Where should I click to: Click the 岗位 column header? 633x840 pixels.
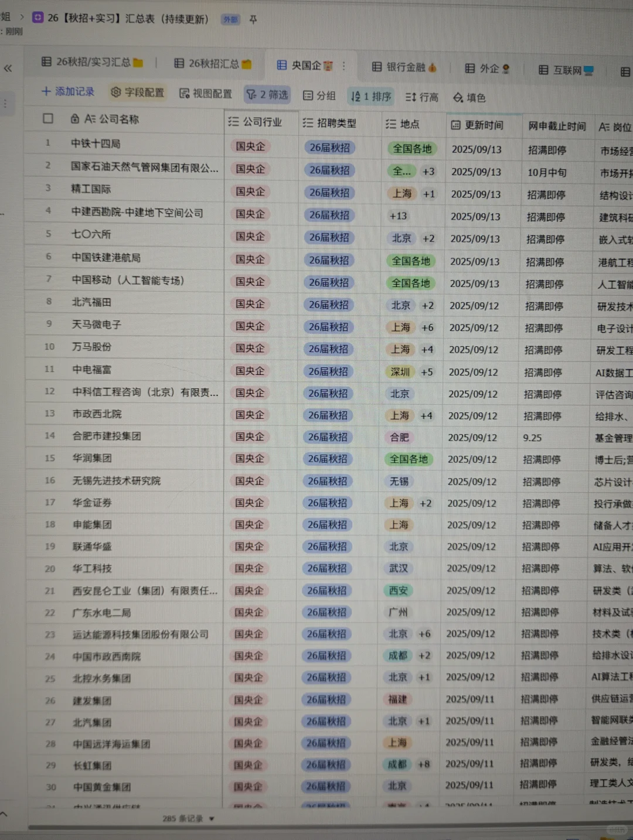(x=615, y=127)
